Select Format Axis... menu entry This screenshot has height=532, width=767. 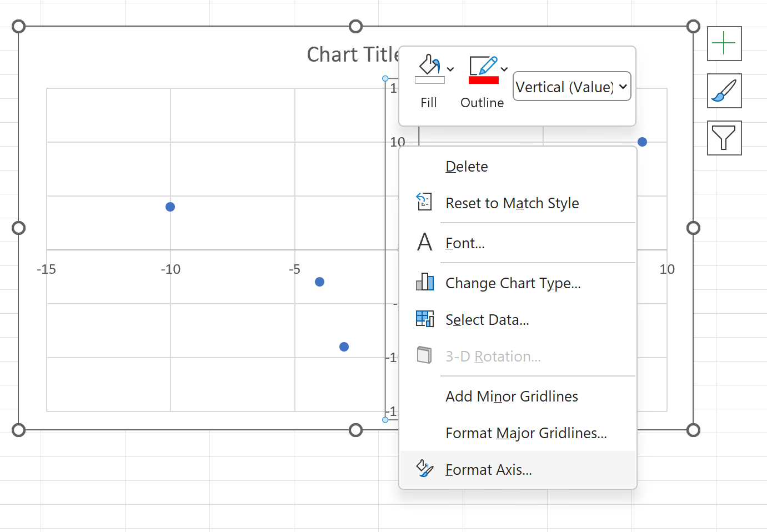(x=488, y=470)
